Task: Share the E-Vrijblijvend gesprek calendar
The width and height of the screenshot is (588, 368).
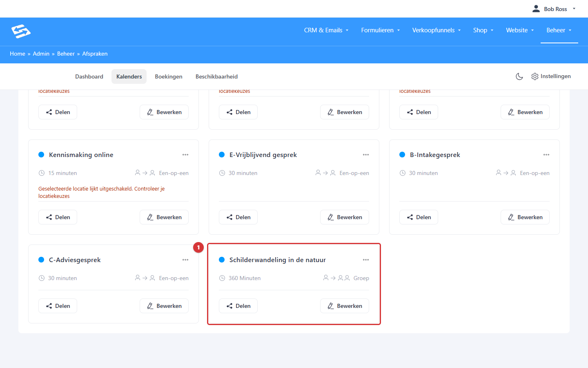Action: tap(238, 217)
